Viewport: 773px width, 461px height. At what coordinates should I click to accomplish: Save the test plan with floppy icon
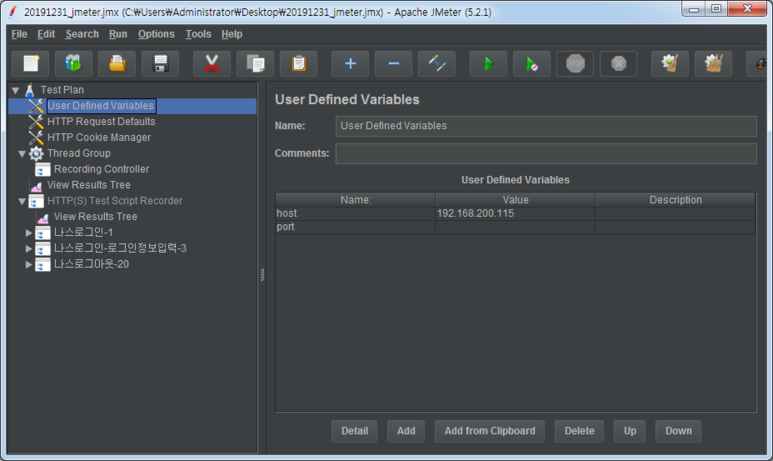click(160, 64)
